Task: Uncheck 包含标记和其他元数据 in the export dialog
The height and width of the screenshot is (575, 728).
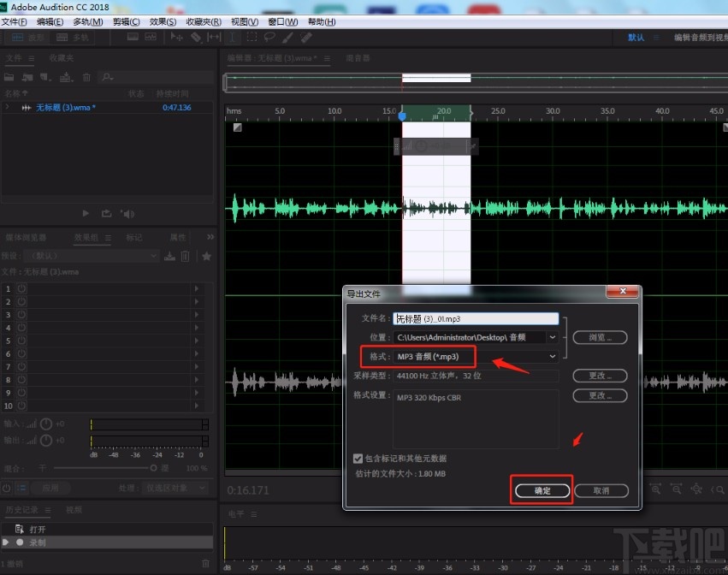Action: pos(358,458)
